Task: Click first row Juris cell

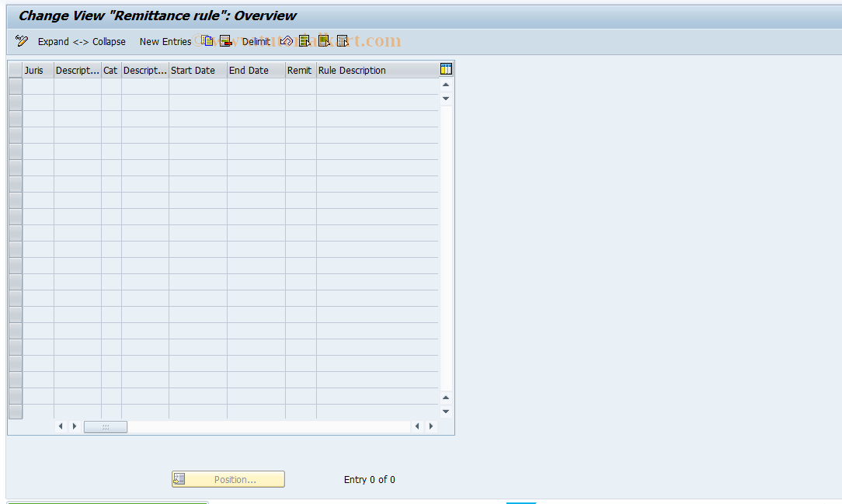Action: click(x=38, y=86)
